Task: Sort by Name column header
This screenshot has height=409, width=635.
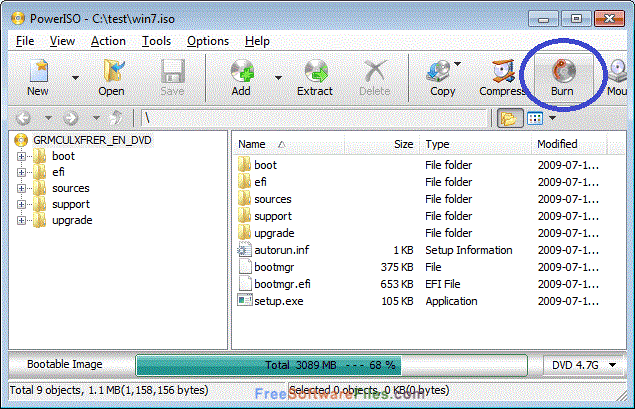Action: point(288,144)
